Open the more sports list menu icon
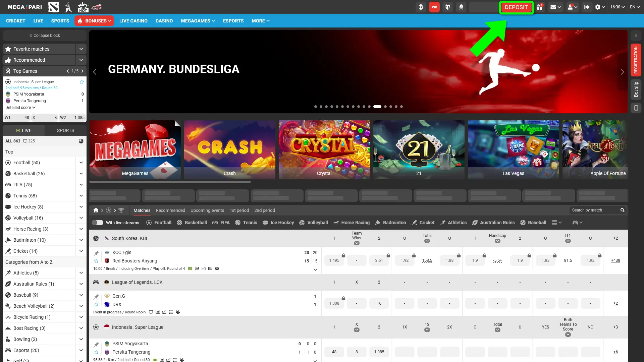This screenshot has width=644, height=362. (x=556, y=223)
